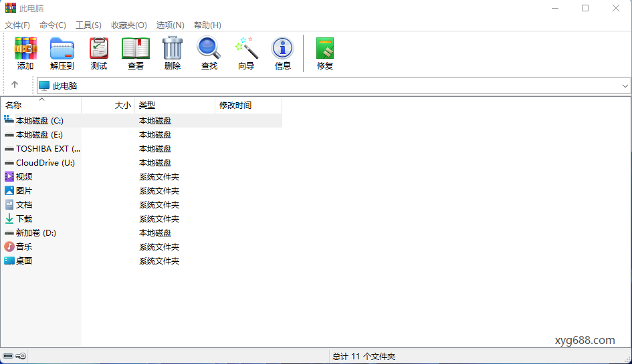Select the TOSHIBA EXT drive icon
Screen dimensions: 632x364
coord(9,149)
